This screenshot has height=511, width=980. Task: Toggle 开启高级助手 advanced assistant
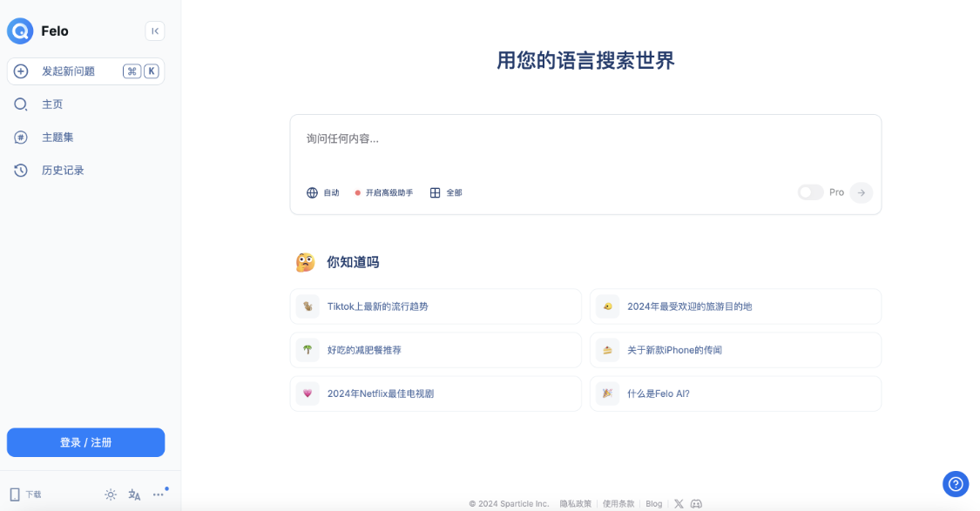382,192
